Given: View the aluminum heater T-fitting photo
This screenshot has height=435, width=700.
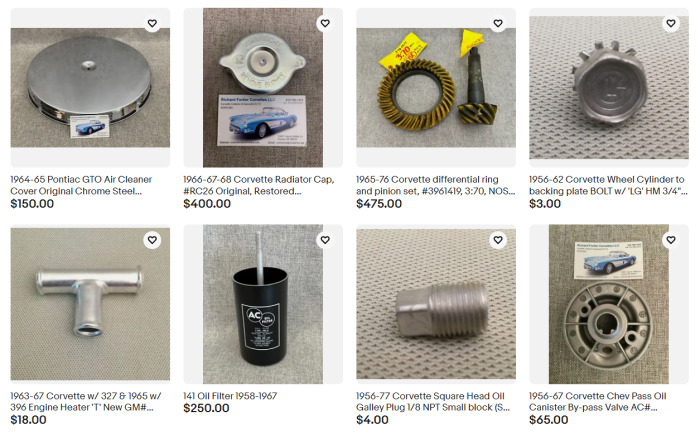Looking at the screenshot, I should 90,304.
